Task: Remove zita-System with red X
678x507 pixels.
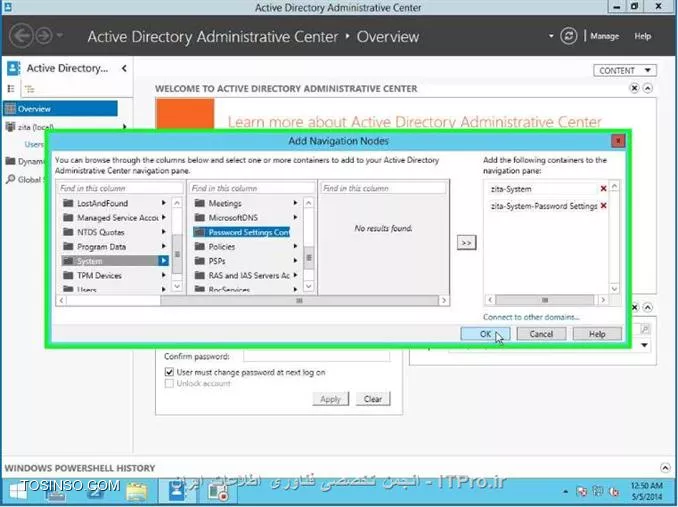Action: (603, 188)
